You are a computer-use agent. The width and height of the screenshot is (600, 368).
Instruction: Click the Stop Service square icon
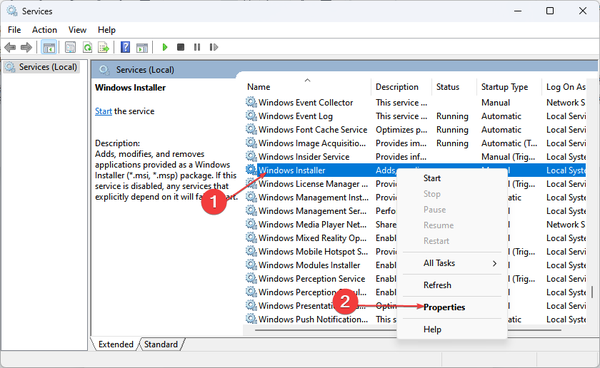181,47
